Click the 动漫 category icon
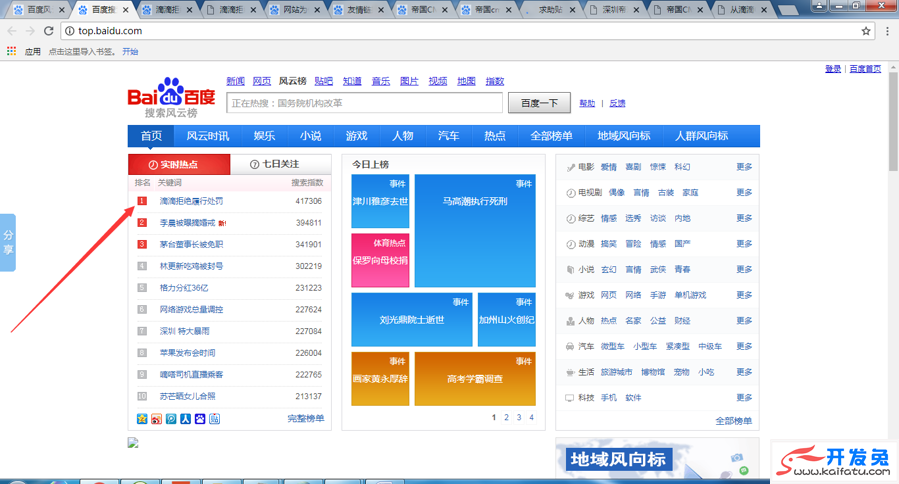This screenshot has height=484, width=899. [x=570, y=244]
